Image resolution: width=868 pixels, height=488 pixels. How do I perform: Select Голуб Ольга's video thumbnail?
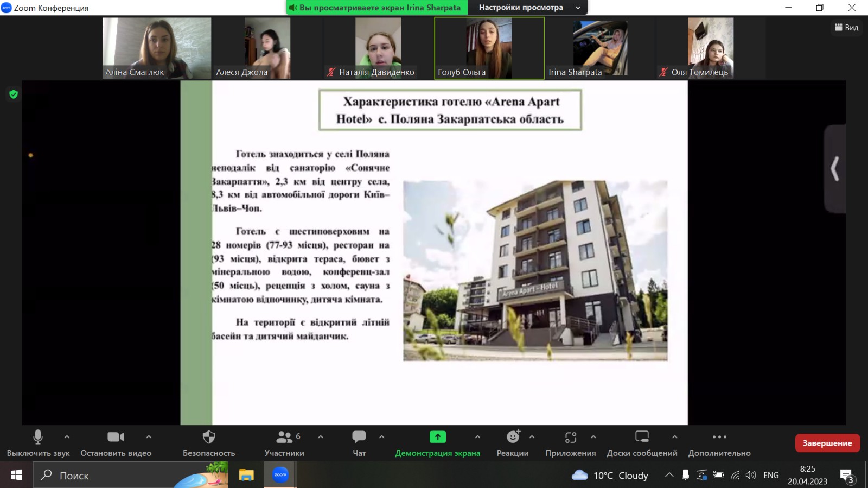click(x=489, y=48)
